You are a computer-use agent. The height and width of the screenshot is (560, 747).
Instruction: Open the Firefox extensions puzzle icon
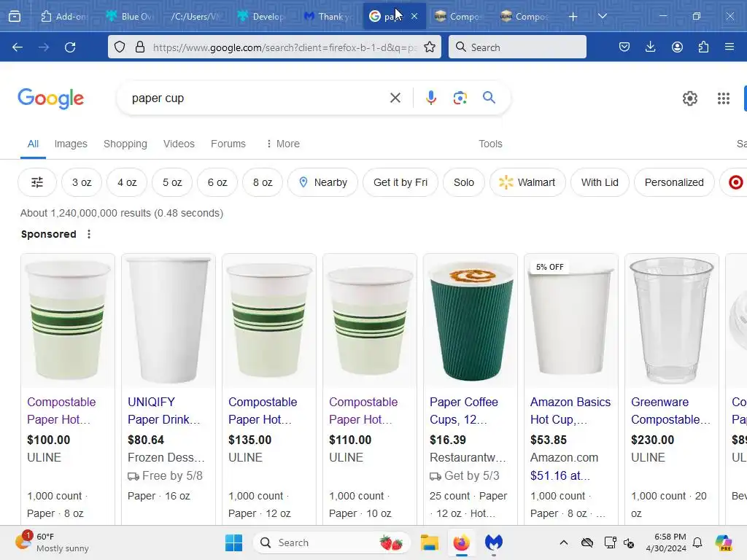tap(703, 47)
